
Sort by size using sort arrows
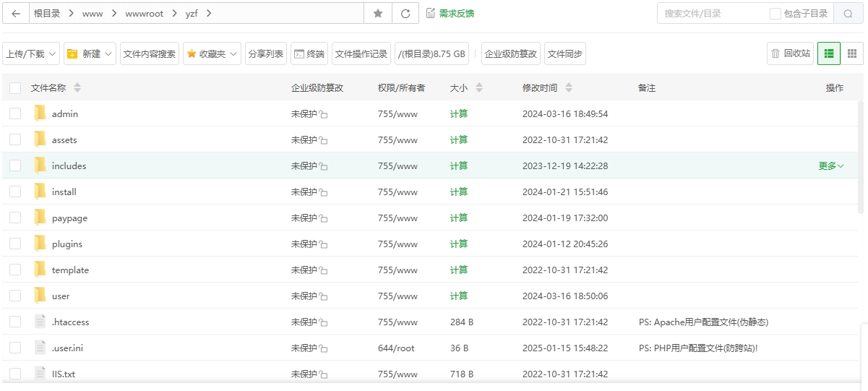coord(478,88)
